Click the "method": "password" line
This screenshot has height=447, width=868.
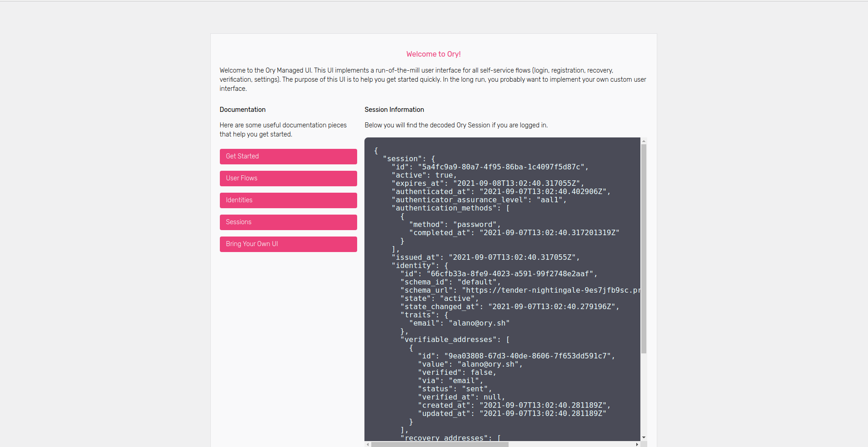coord(454,225)
